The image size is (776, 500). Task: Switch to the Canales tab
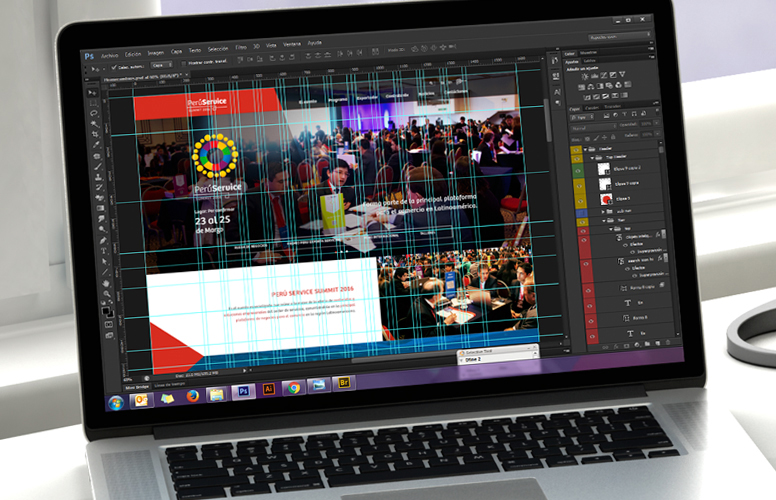591,107
